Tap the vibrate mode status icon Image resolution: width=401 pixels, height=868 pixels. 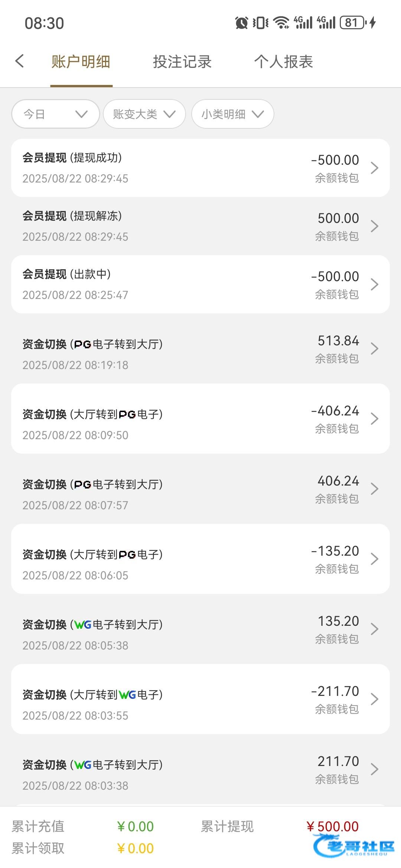pos(261,23)
